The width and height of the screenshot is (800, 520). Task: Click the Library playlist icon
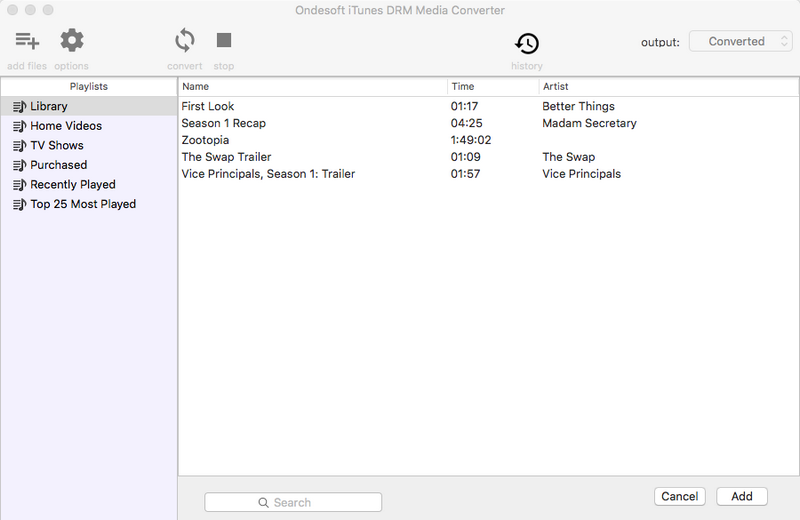tap(19, 106)
